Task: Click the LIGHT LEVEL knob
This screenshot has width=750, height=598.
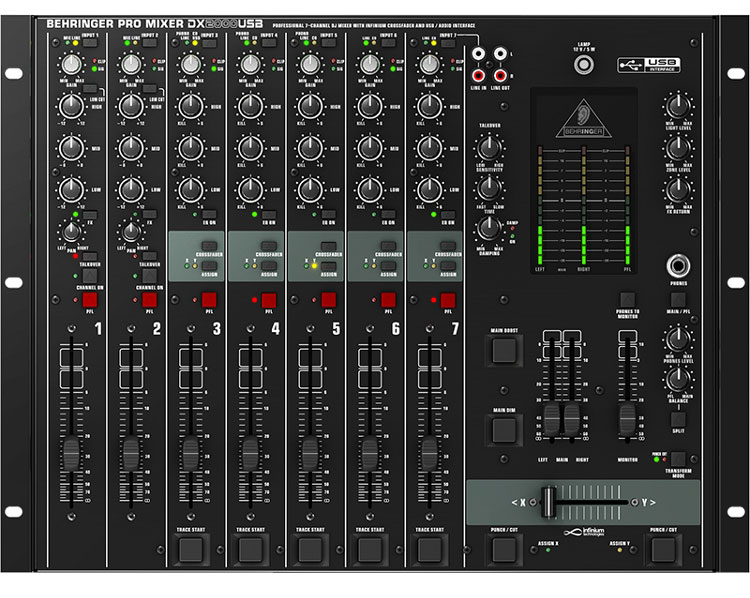Action: (x=678, y=106)
